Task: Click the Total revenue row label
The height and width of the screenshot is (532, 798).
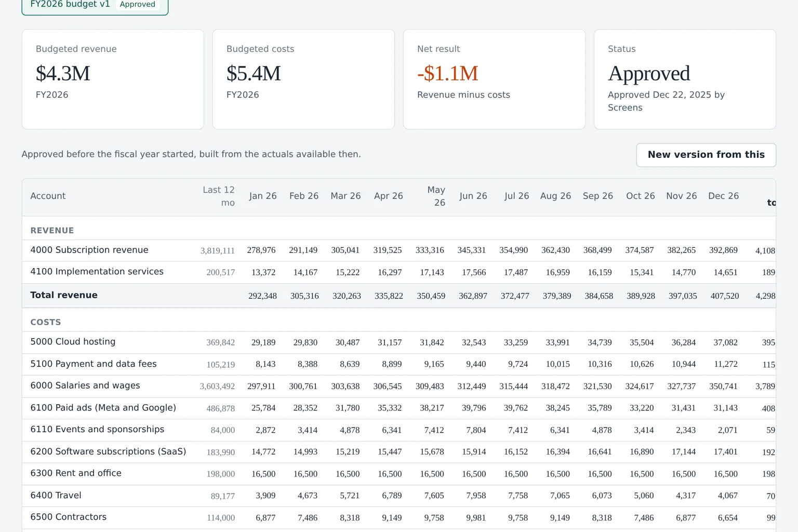Action: [64, 295]
